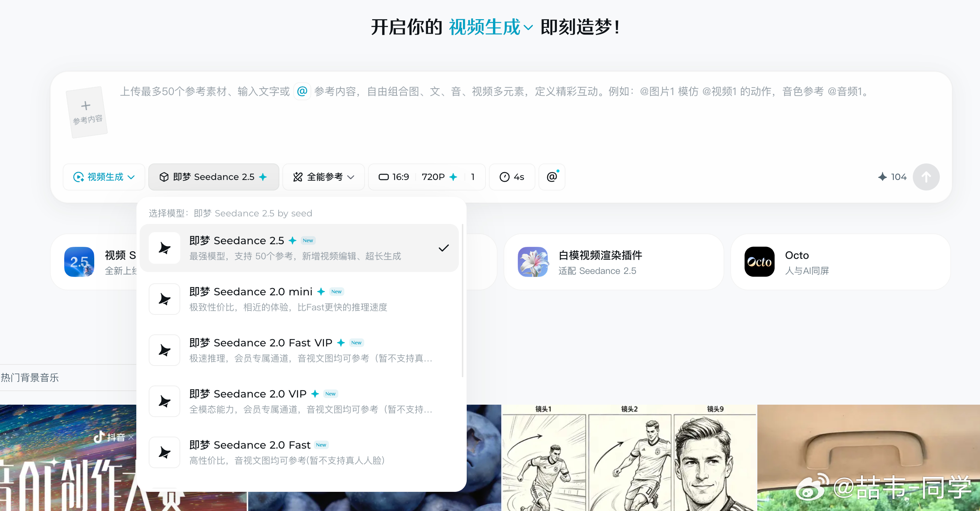The height and width of the screenshot is (511, 980).
Task: Open the 16:9 aspect ratio setting
Action: 394,177
